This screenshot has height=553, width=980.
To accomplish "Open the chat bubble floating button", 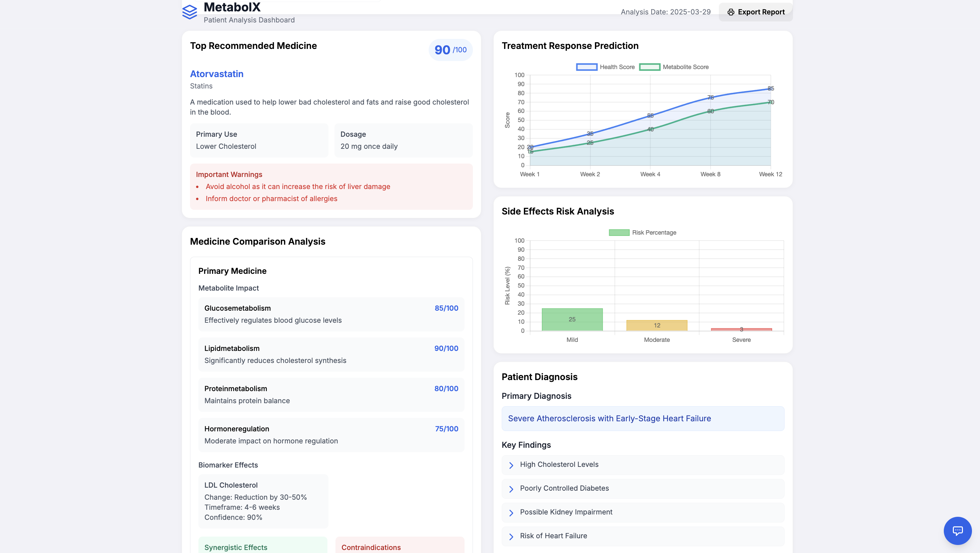I will coord(957,530).
